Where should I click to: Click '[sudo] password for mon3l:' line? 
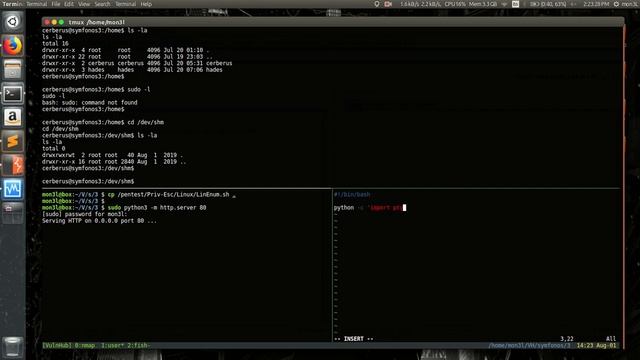(x=84, y=214)
